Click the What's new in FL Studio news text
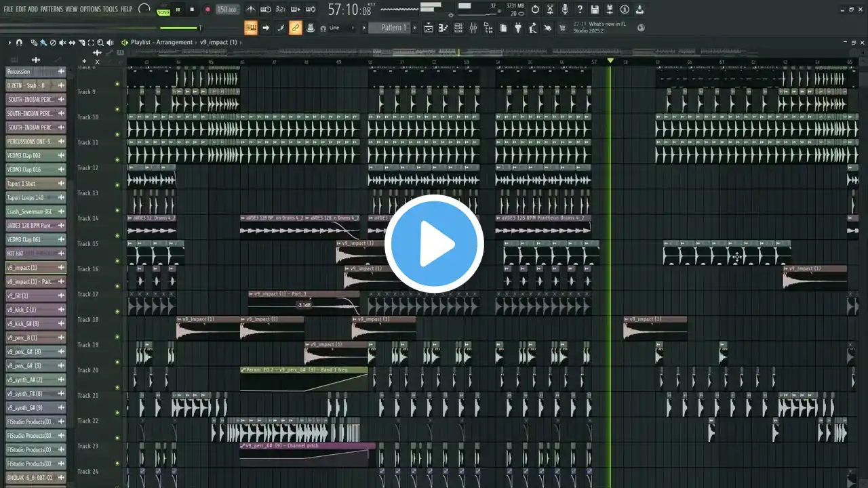The height and width of the screenshot is (488, 868). coord(599,28)
